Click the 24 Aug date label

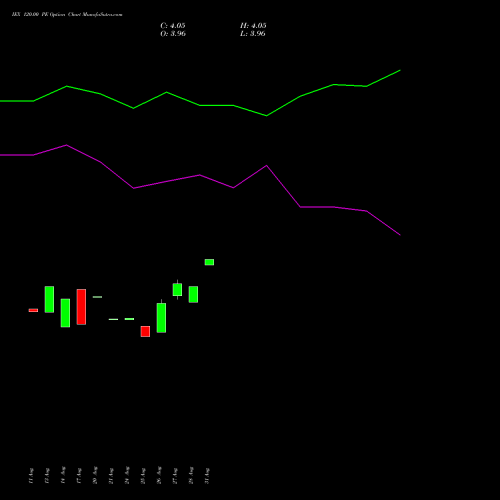127,476
